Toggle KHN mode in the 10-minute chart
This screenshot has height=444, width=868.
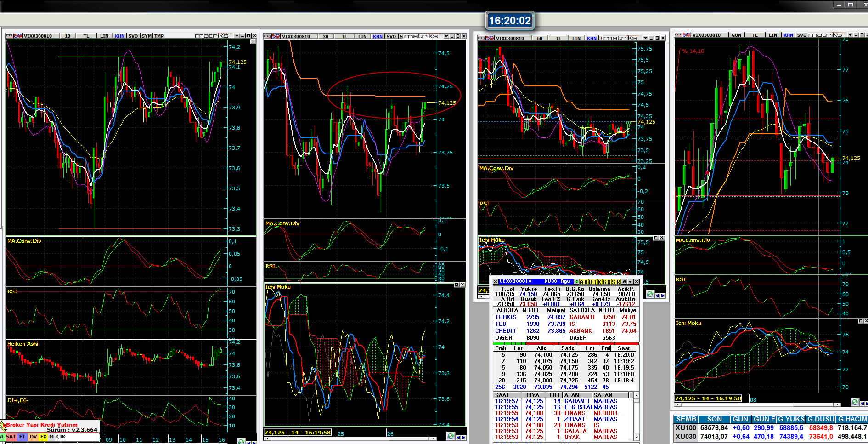point(119,36)
